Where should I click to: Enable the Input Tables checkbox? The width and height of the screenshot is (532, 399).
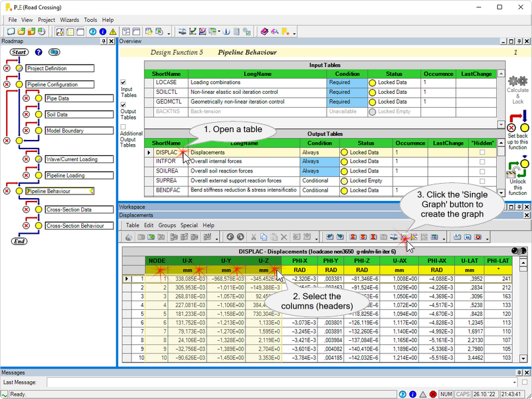pyautogui.click(x=123, y=81)
